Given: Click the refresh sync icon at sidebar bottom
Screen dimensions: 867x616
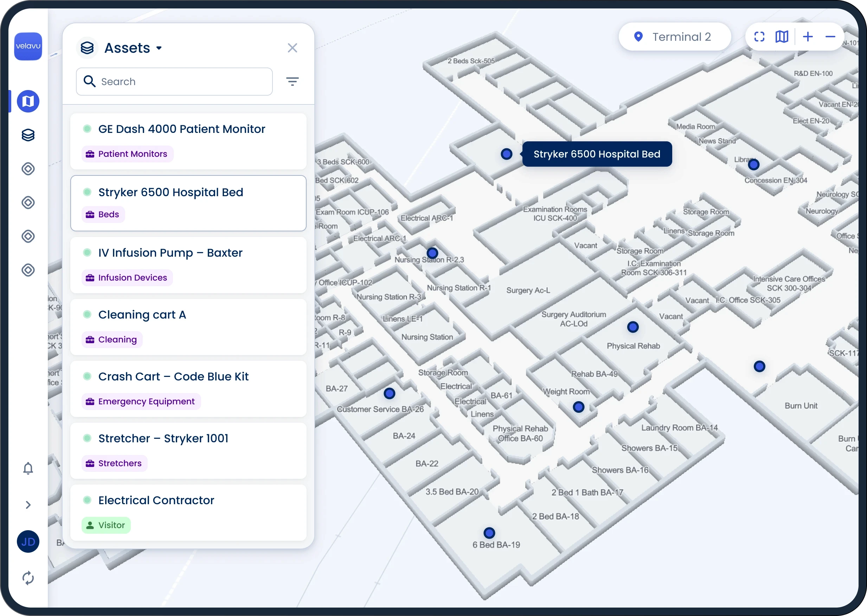Looking at the screenshot, I should tap(28, 578).
